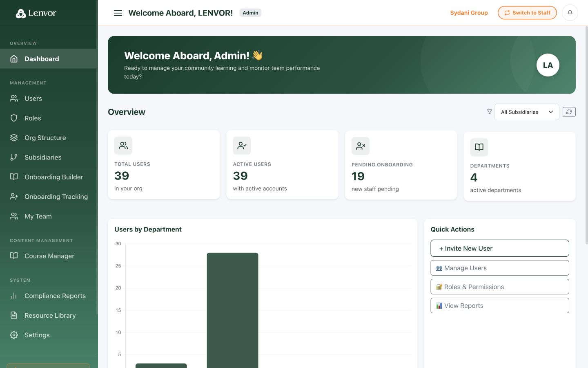Click the Settings gear icon
The height and width of the screenshot is (368, 588).
click(x=14, y=335)
